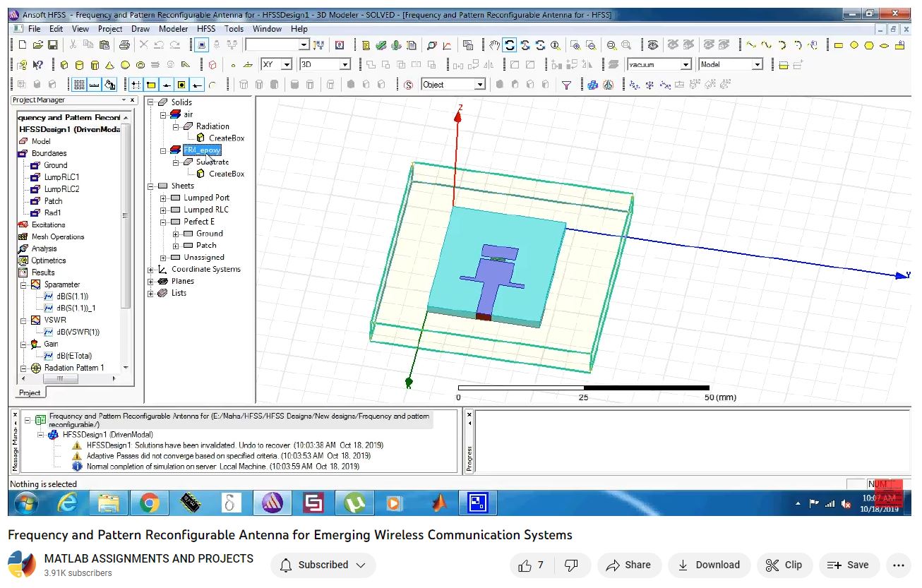Click the active Rotate view tool
This screenshot has width=922, height=588.
510,45
